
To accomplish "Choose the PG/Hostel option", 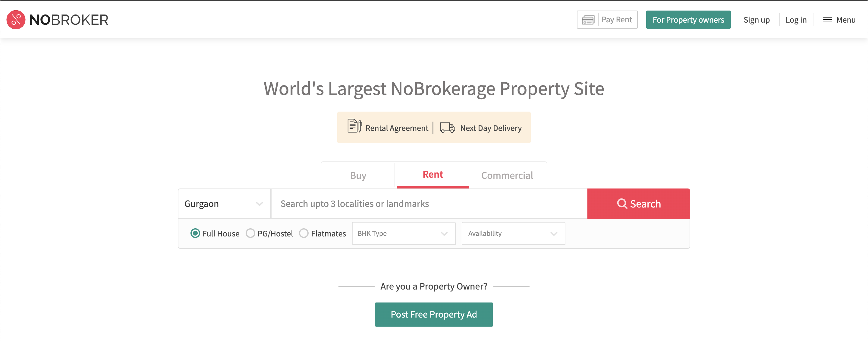I will (x=250, y=233).
